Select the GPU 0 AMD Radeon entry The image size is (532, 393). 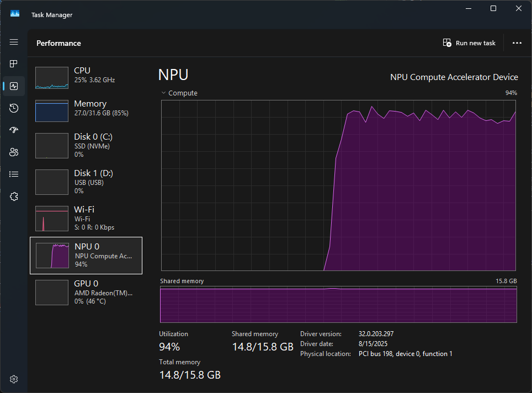pyautogui.click(x=86, y=291)
